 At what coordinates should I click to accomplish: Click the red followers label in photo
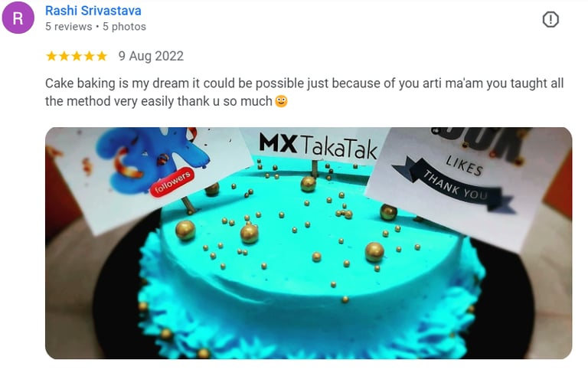(x=172, y=182)
